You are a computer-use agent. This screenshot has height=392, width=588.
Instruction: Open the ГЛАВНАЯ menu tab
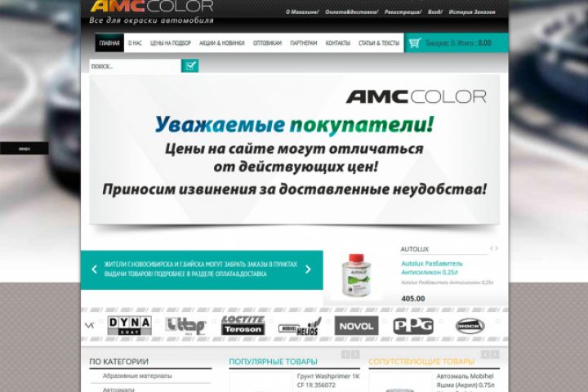click(x=109, y=42)
